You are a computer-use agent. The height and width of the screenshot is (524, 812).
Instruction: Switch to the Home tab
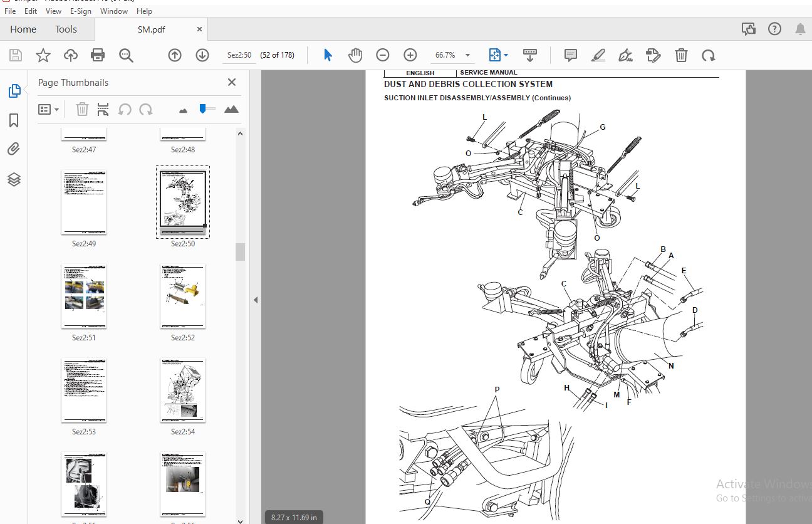point(23,29)
